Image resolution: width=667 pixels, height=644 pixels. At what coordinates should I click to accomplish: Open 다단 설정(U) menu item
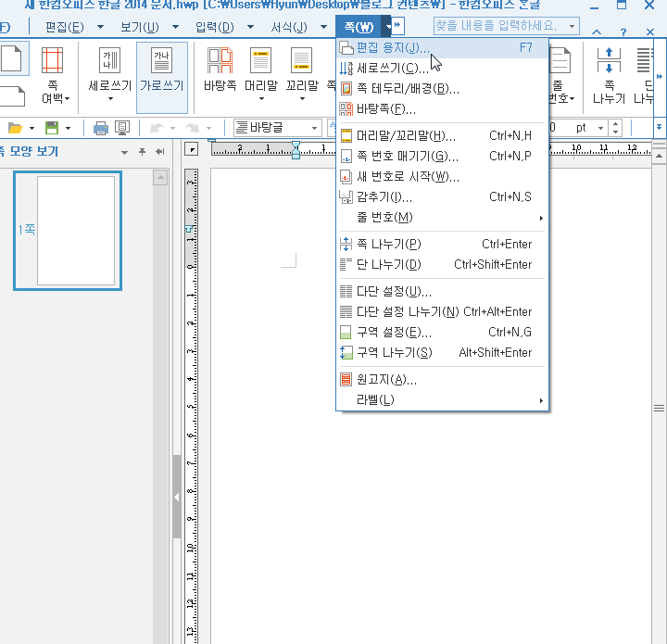pos(442,291)
